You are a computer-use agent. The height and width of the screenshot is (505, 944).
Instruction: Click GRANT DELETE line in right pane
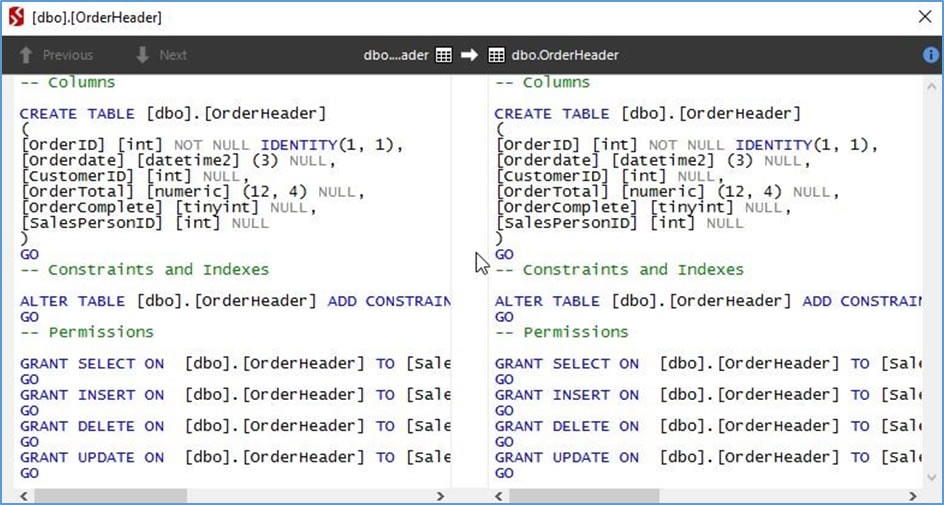point(708,426)
